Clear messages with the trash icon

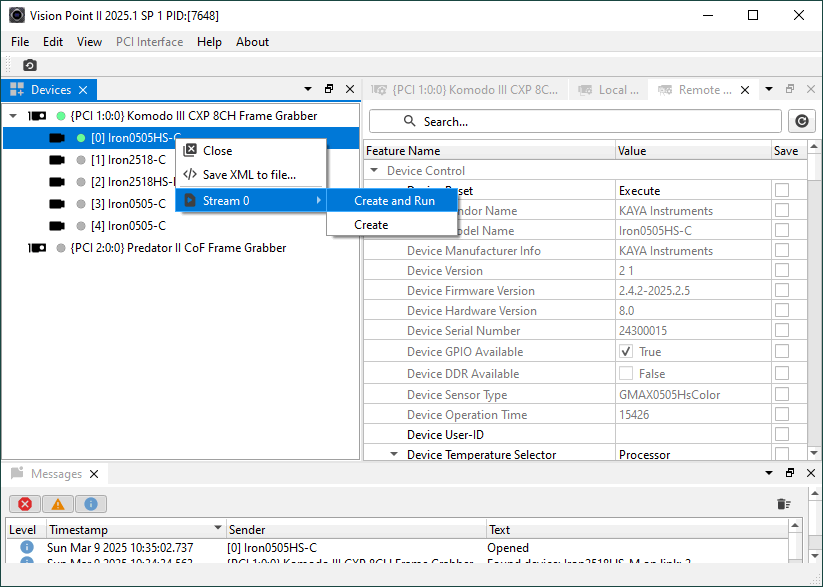[784, 504]
